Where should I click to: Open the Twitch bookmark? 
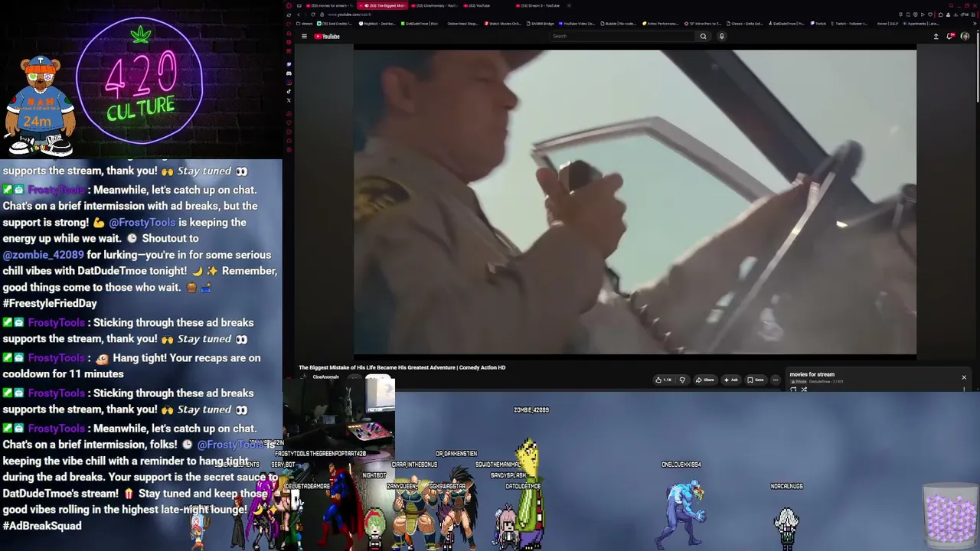pos(819,24)
